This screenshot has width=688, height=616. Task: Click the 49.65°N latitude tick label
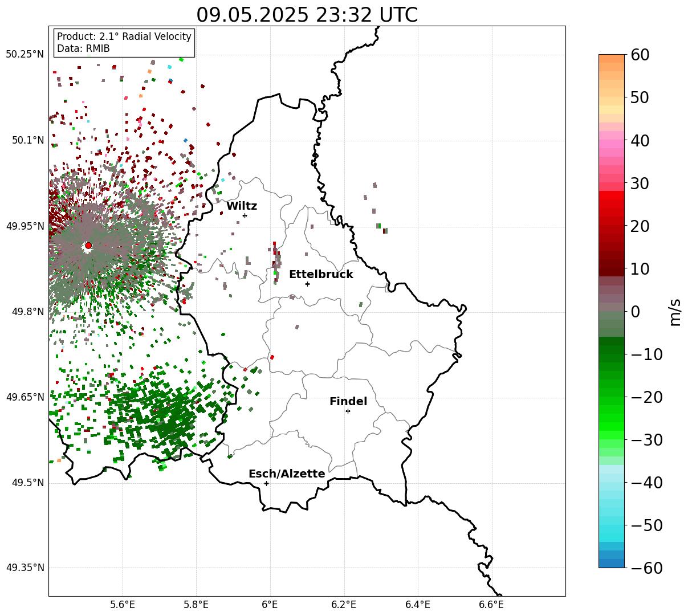(25, 397)
